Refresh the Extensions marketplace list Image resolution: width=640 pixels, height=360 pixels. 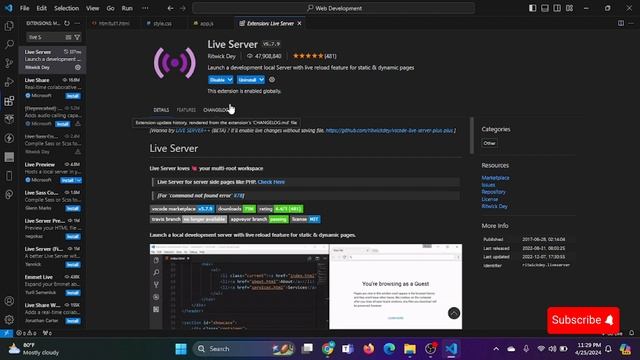[x=67, y=23]
